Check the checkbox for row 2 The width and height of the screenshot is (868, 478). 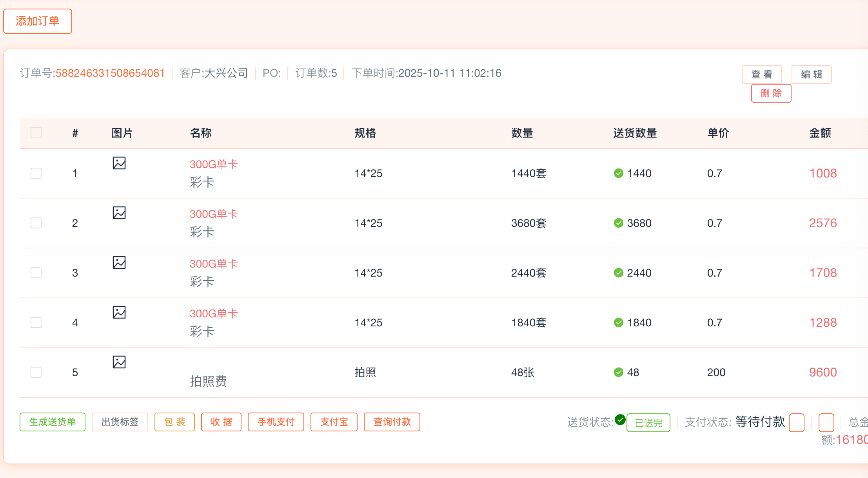tap(36, 223)
